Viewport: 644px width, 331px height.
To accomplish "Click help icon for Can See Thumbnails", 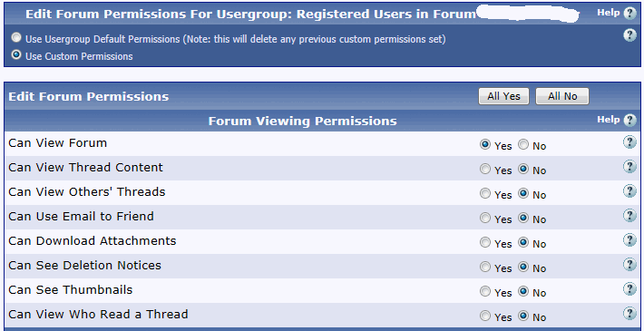I will click(x=629, y=289).
